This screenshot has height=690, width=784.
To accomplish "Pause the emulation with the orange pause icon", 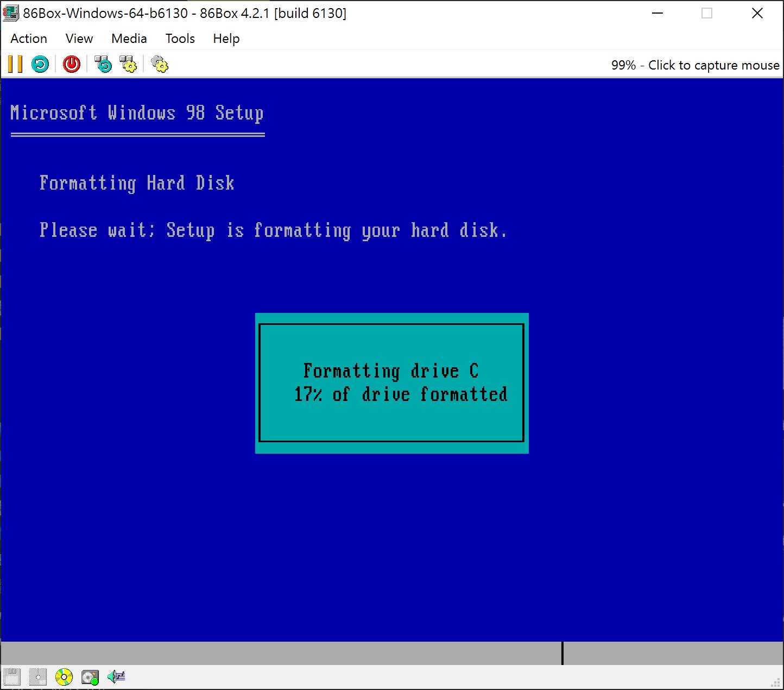I will click(x=15, y=65).
